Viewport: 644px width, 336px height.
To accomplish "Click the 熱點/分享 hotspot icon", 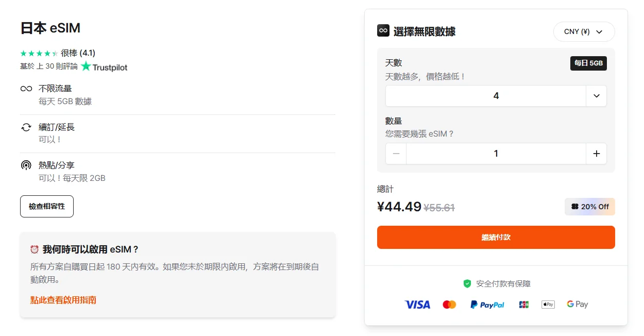I will point(26,165).
